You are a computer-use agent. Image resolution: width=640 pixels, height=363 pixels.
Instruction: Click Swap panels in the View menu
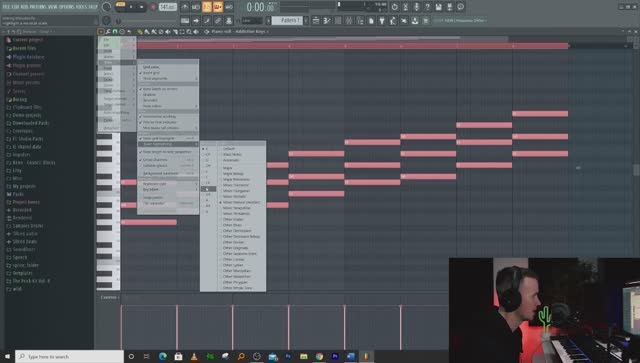click(168, 198)
